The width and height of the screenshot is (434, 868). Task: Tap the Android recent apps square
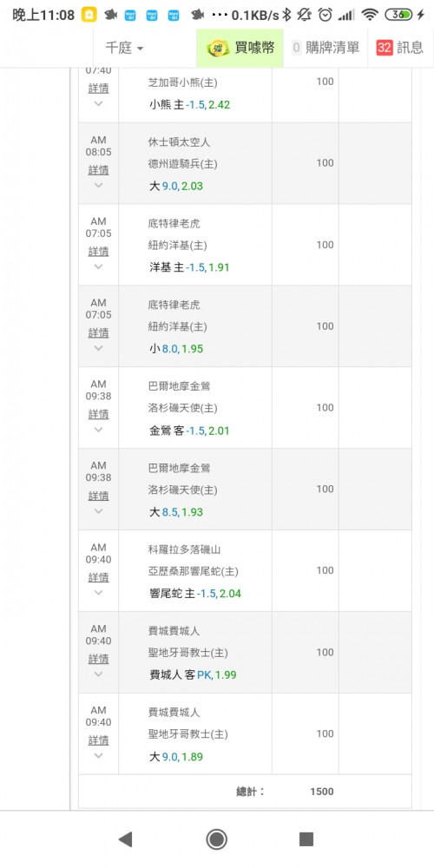306,839
